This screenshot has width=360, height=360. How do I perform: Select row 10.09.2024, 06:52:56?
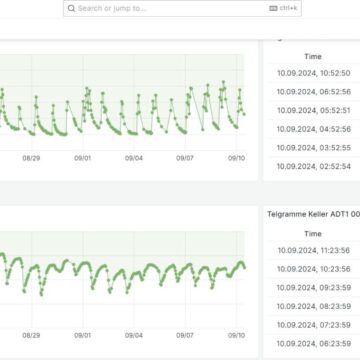[313, 92]
